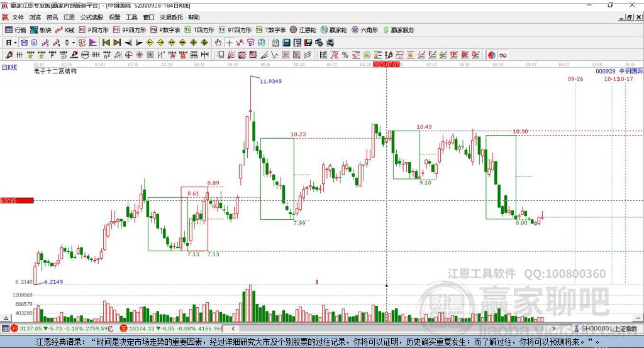Select the hand pan tool
Image resolution: width=644 pixels, height=348 pixels.
point(218,43)
